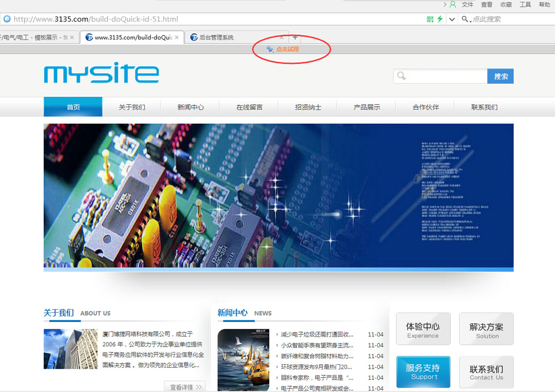This screenshot has height=392, width=555.
Task: Close the 后台管理系统 tab
Action: coord(281,37)
